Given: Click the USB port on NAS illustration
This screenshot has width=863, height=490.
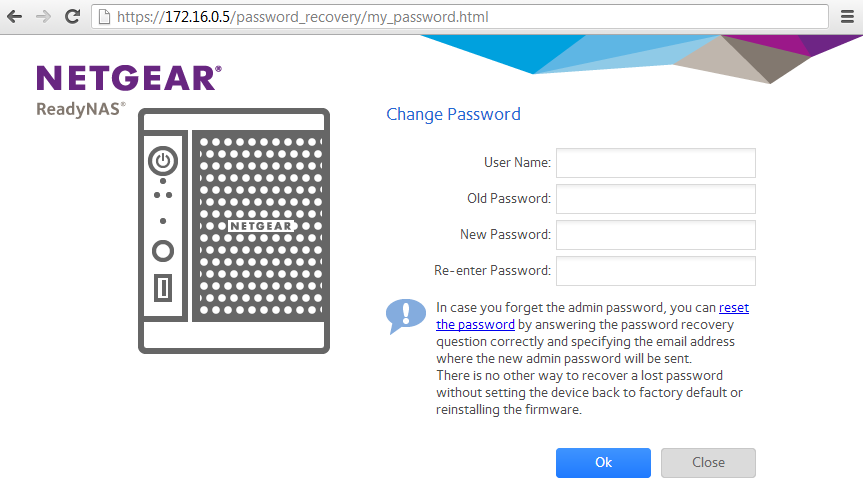Looking at the screenshot, I should point(163,289).
